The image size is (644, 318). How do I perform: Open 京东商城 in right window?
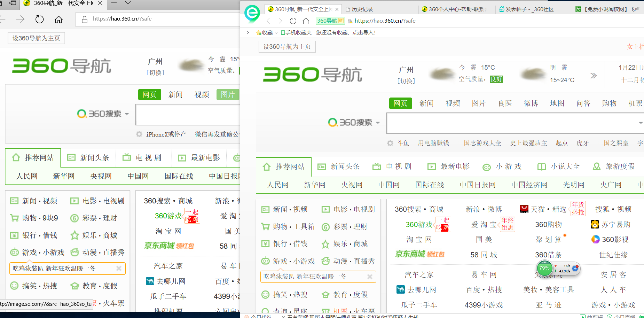pos(420,254)
